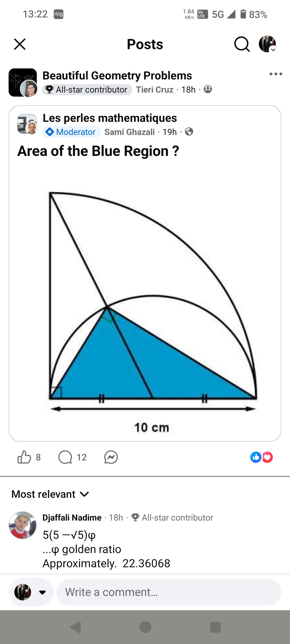Screen dimensions: 290x644
Task: Tap Djaffali Nadime's profile picture
Action: tap(23, 525)
